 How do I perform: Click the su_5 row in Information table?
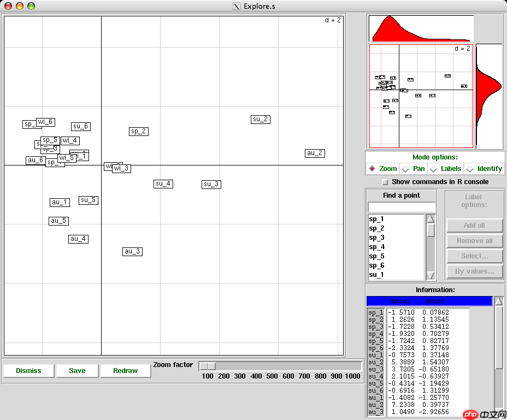tap(418, 383)
